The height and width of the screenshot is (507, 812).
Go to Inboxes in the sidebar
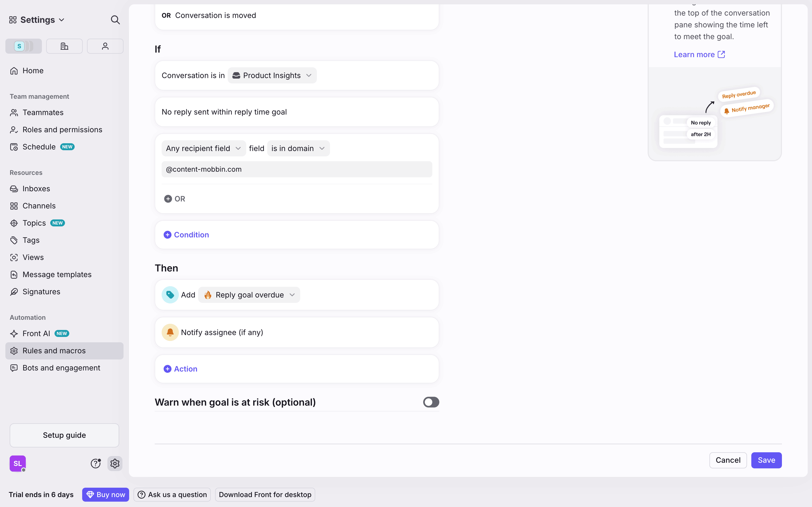36,189
